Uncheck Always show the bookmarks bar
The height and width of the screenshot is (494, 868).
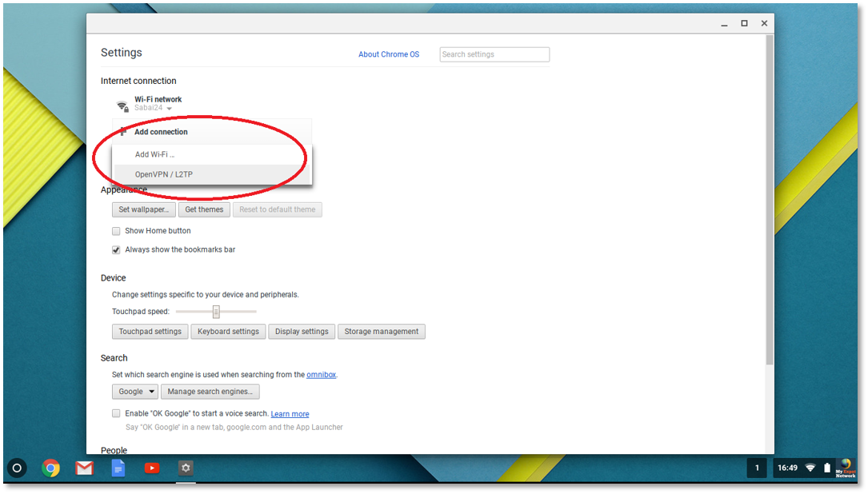tap(116, 250)
